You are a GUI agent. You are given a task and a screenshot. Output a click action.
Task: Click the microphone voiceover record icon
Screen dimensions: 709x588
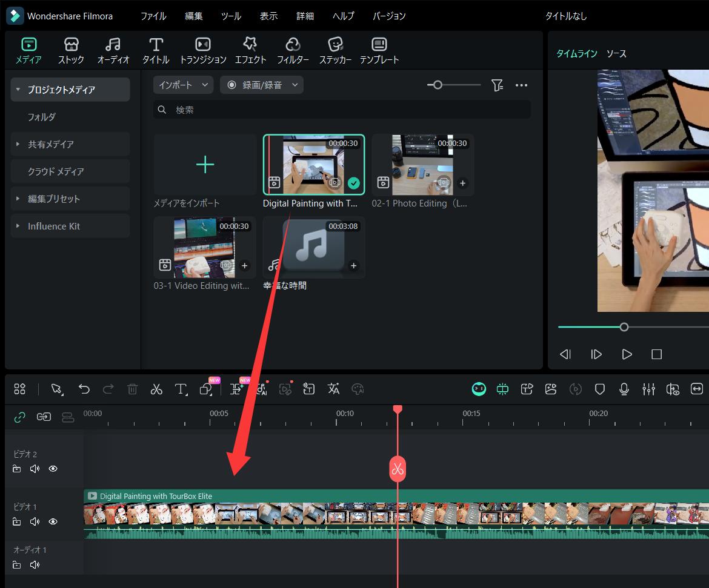coord(624,389)
